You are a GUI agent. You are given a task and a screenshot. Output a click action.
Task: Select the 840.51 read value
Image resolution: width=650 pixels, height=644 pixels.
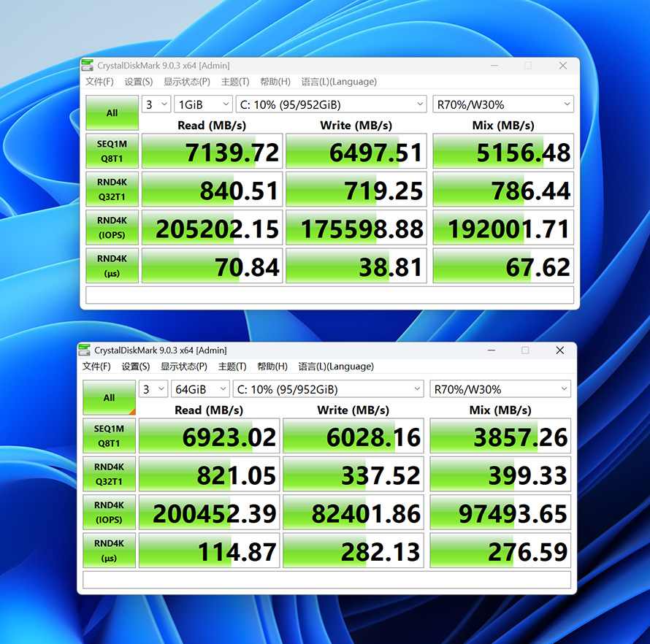[213, 189]
